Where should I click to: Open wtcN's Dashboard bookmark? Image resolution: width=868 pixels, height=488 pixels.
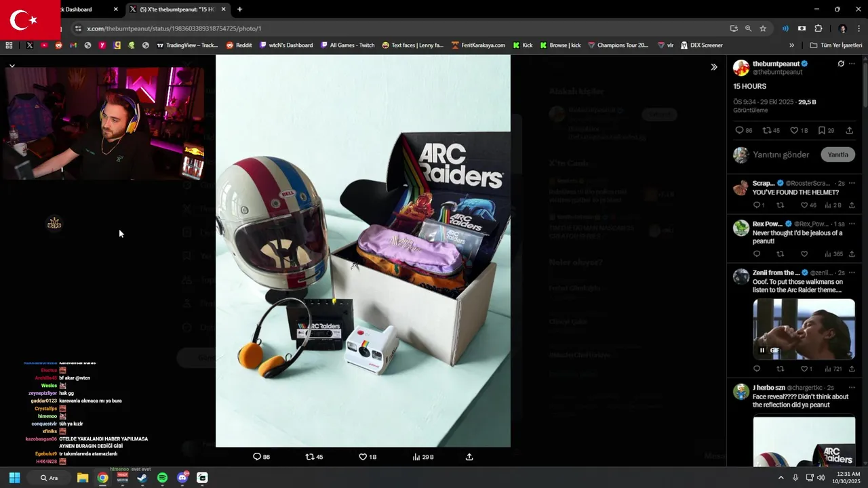[286, 45]
